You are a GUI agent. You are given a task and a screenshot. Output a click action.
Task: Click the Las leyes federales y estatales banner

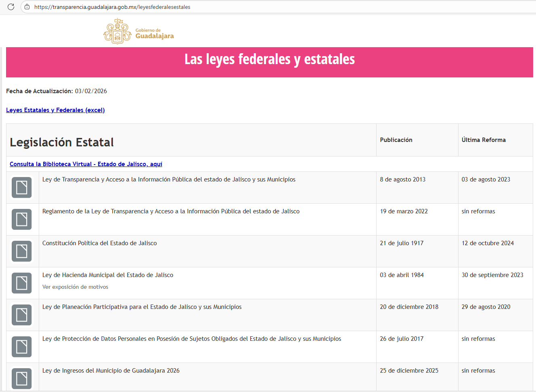click(x=270, y=62)
